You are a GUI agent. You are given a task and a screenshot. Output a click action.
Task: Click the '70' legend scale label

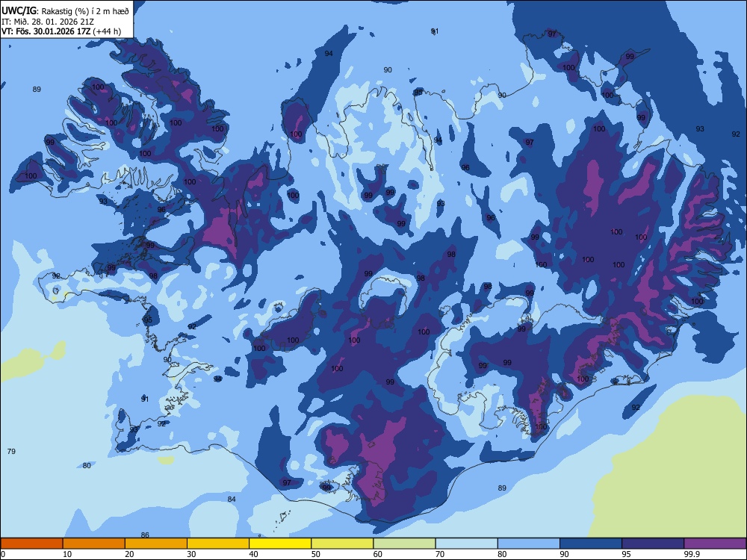tap(440, 554)
